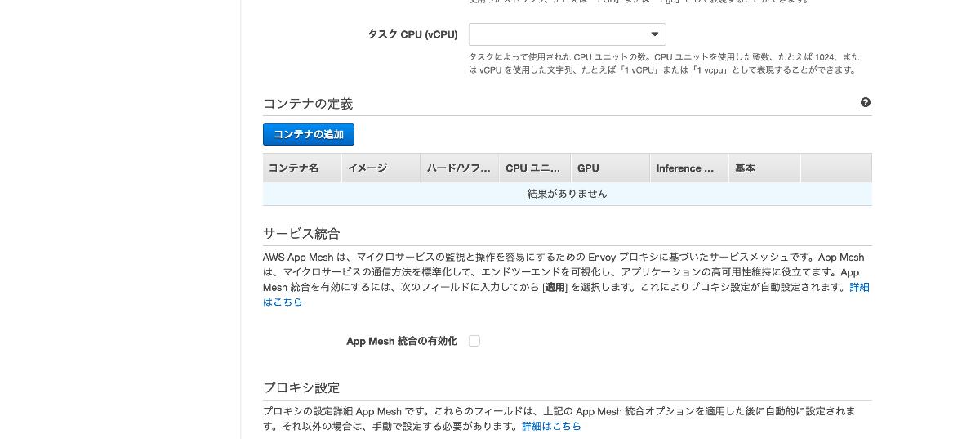Click the Inference ... column header
Screen dimensions: 980x439
688,168
